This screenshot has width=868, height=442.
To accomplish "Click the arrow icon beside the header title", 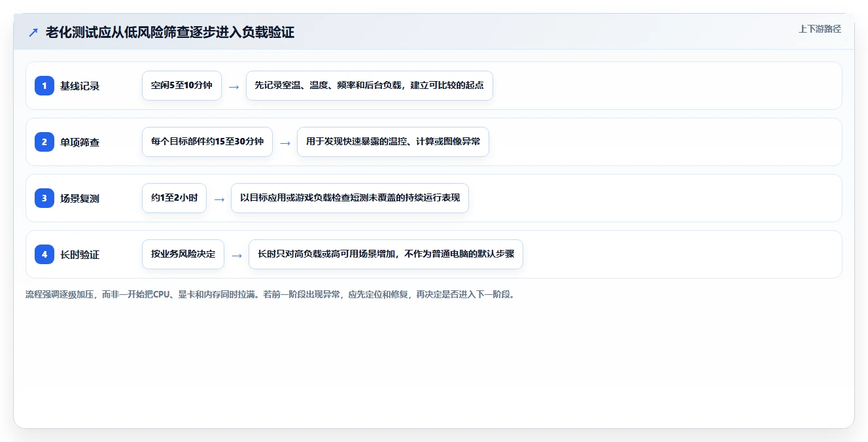I will 33,33.
